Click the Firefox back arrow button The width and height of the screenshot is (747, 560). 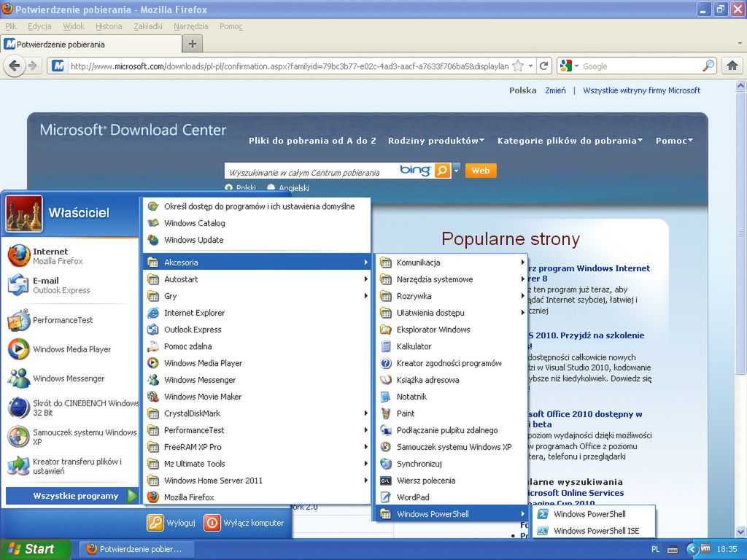point(15,66)
